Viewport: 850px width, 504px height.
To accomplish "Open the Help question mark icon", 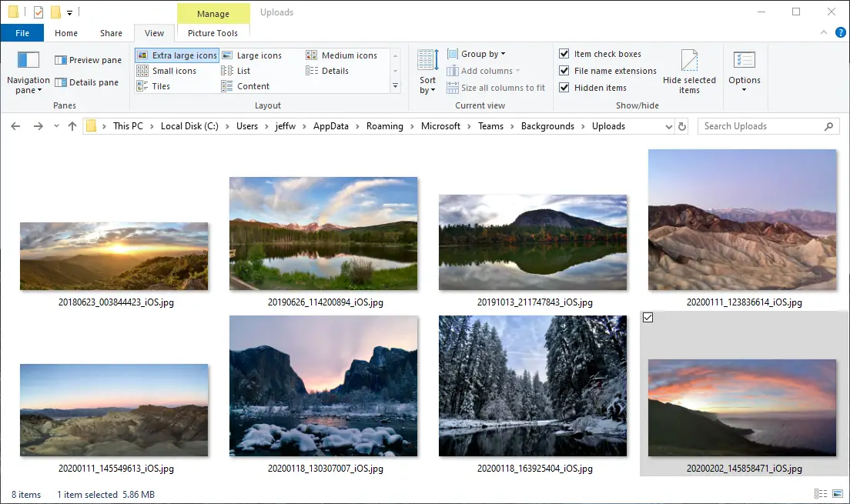I will [839, 33].
